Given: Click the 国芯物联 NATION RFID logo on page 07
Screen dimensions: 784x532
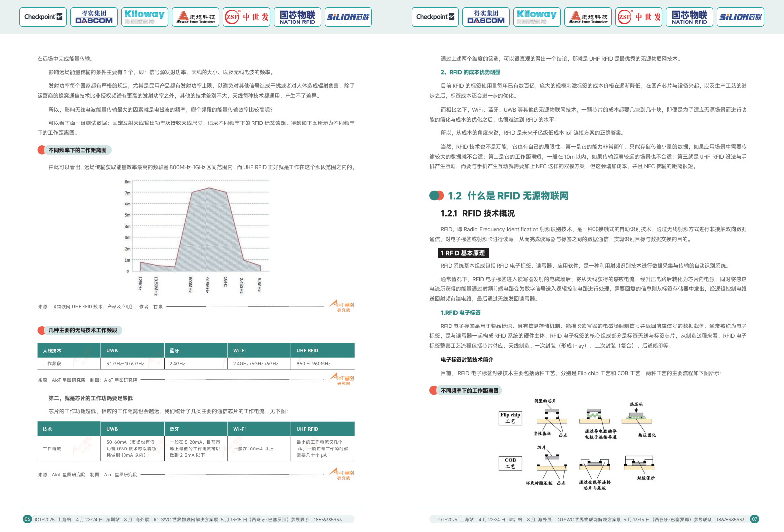Looking at the screenshot, I should point(690,17).
